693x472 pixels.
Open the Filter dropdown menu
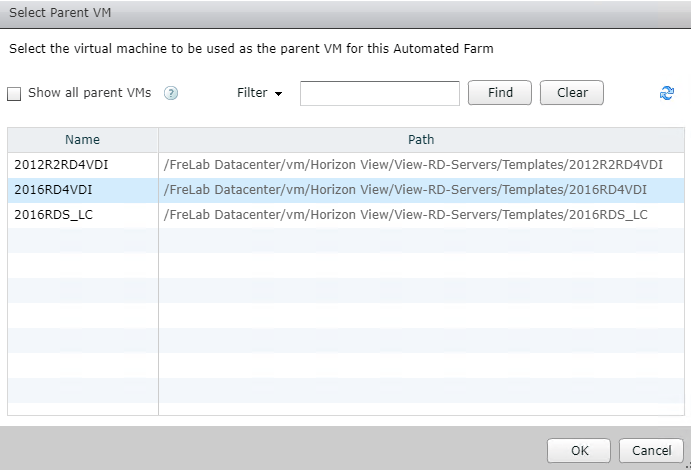259,93
